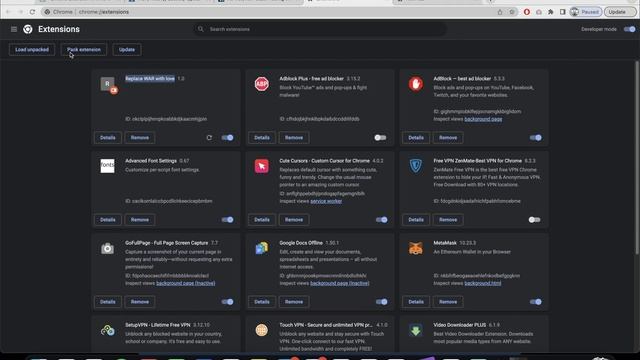Click the AdBlock red hand icon
Screen dimensions: 640x360
coord(416,84)
